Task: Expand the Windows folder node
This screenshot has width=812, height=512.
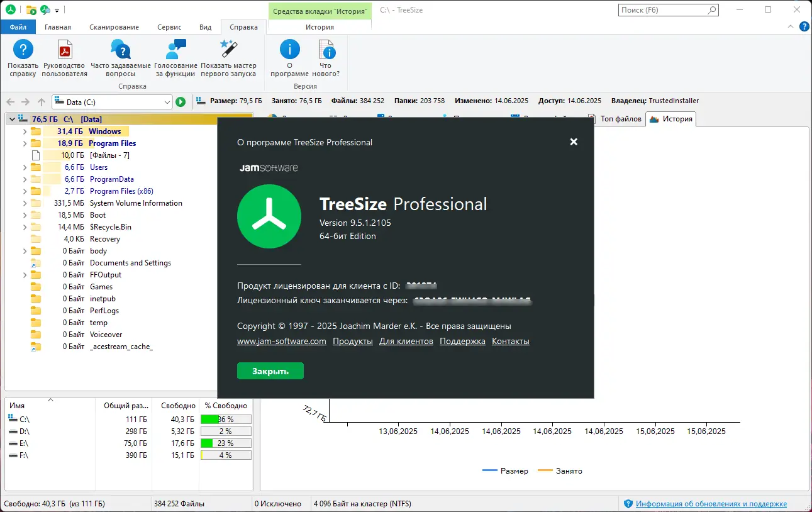Action: (25, 131)
